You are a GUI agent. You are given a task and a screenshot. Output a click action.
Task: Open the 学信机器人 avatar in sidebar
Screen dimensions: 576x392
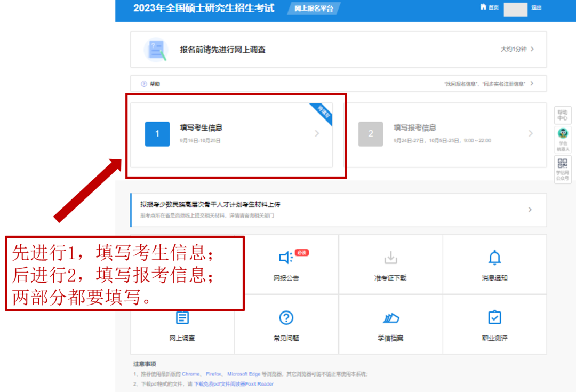point(563,133)
